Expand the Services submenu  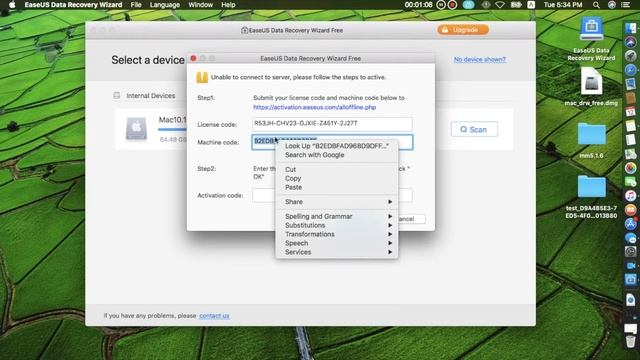(x=337, y=252)
